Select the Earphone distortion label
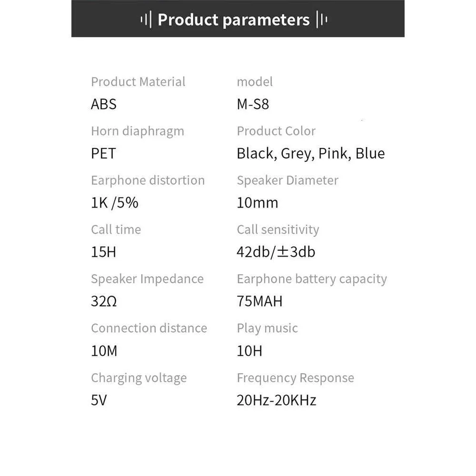 148,180
